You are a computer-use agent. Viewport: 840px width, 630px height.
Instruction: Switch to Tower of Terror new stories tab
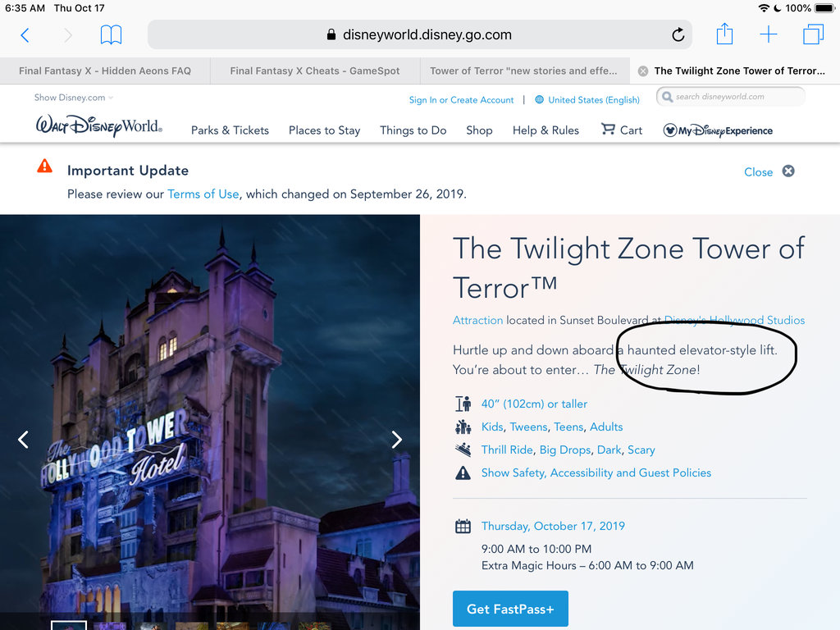coord(523,71)
